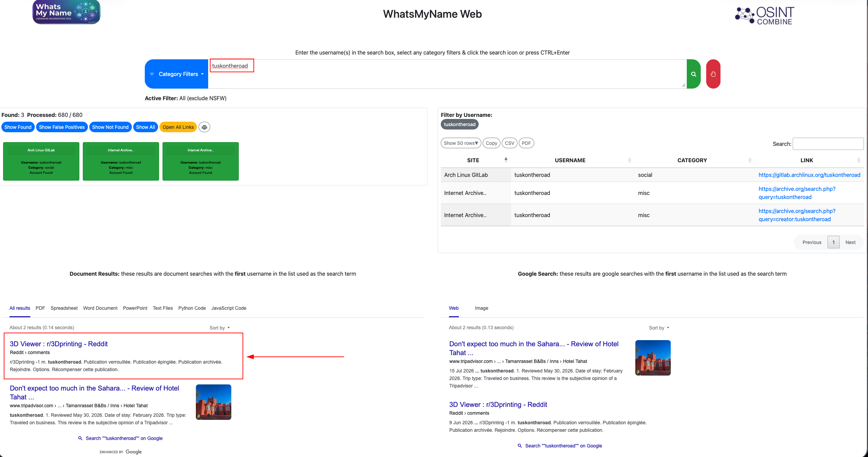Select table page 1
The height and width of the screenshot is (457, 868).
[834, 242]
